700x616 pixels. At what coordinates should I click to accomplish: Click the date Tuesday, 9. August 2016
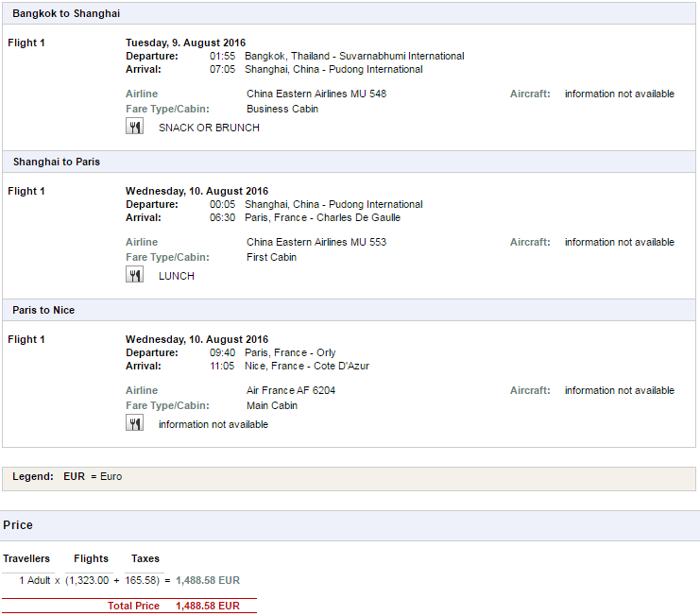click(185, 43)
